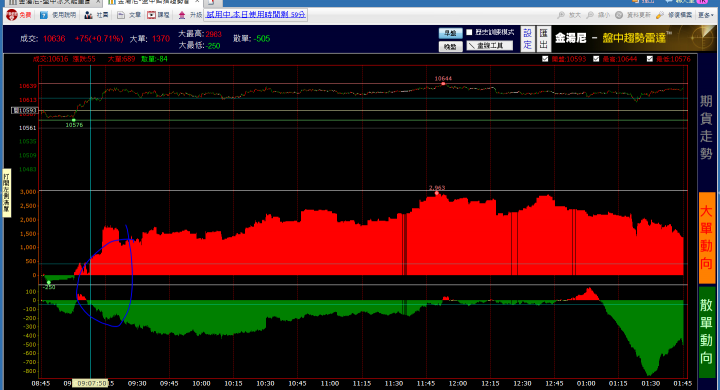Toggle the 最低:10576 line checkbox

tap(649, 59)
